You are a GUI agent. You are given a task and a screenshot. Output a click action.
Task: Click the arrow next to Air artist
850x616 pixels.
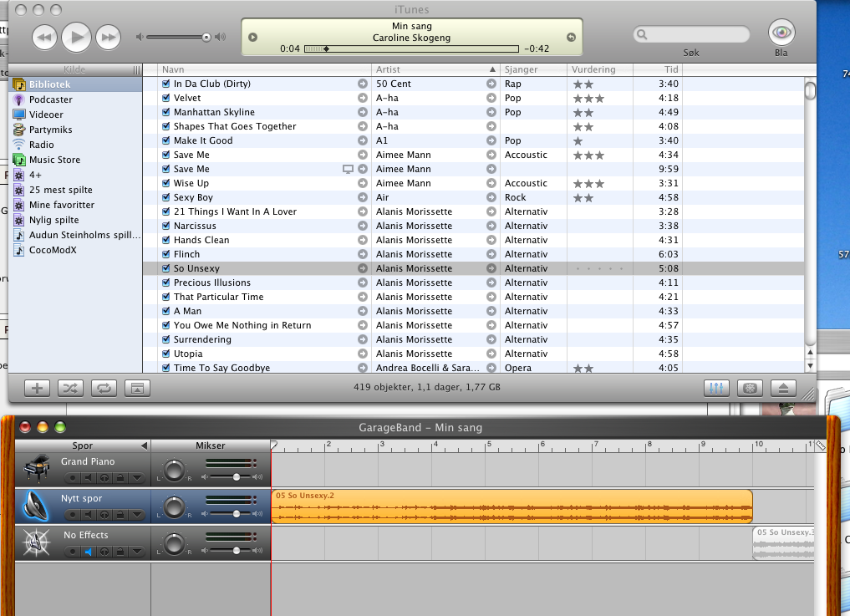(x=491, y=198)
